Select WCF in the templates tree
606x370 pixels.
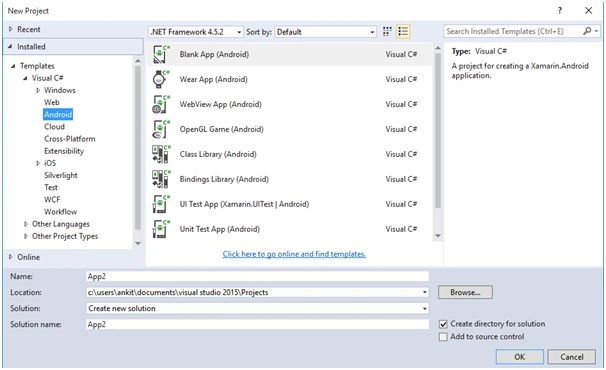52,199
